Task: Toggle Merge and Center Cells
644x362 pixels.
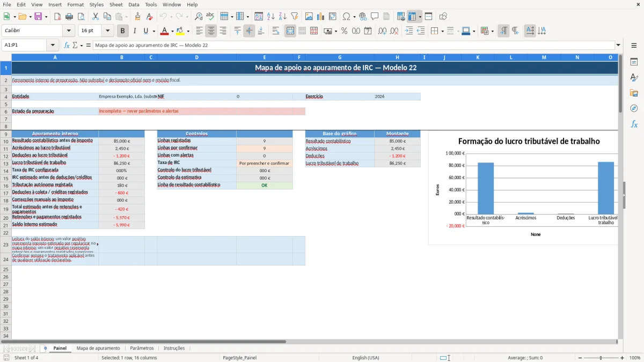Action: click(290, 31)
